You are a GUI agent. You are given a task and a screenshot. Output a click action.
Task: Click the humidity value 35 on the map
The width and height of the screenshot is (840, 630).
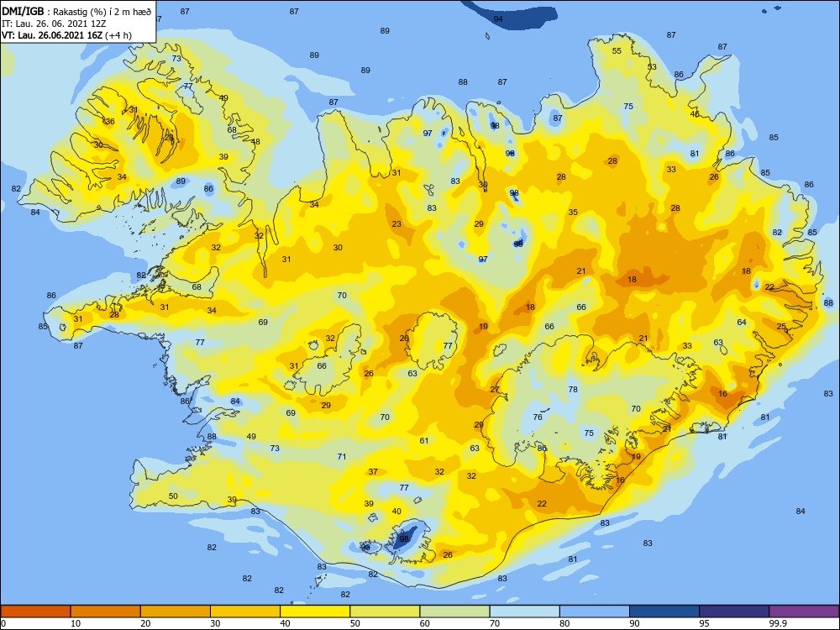(573, 213)
